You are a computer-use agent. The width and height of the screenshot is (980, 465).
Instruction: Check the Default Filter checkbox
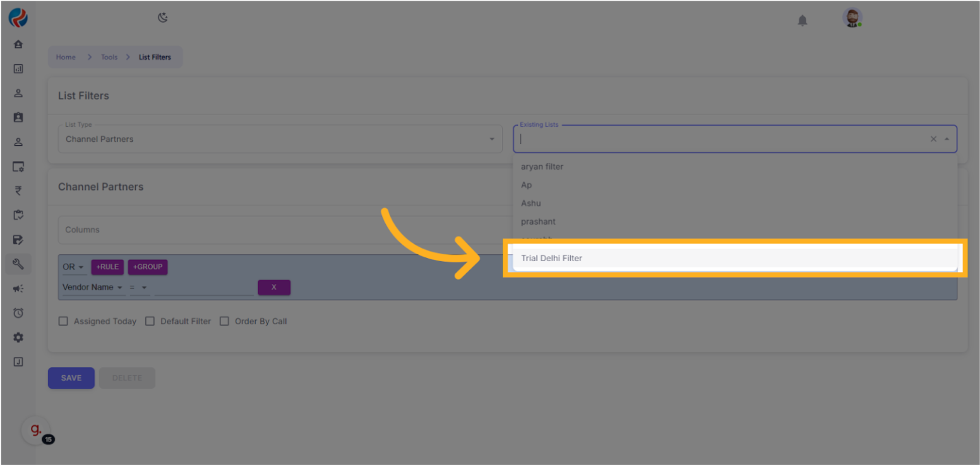coord(150,321)
